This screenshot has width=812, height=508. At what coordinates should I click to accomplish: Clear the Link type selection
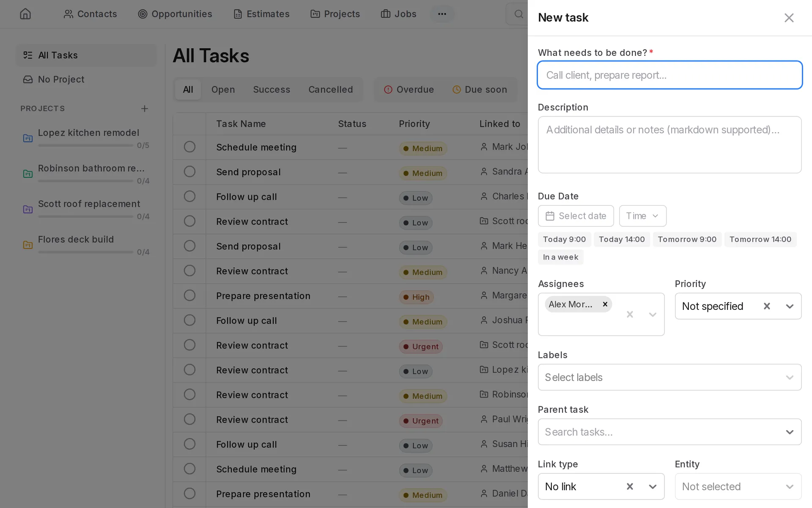pos(630,486)
